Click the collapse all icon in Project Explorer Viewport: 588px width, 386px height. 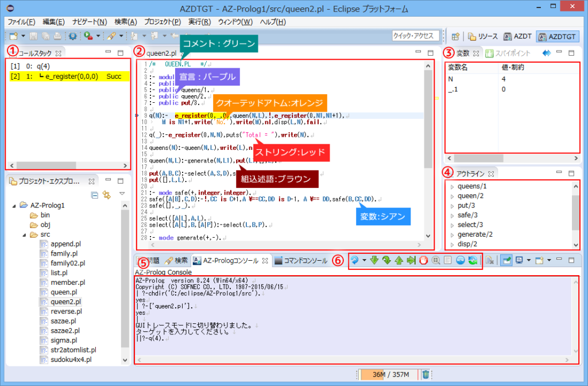(x=95, y=195)
